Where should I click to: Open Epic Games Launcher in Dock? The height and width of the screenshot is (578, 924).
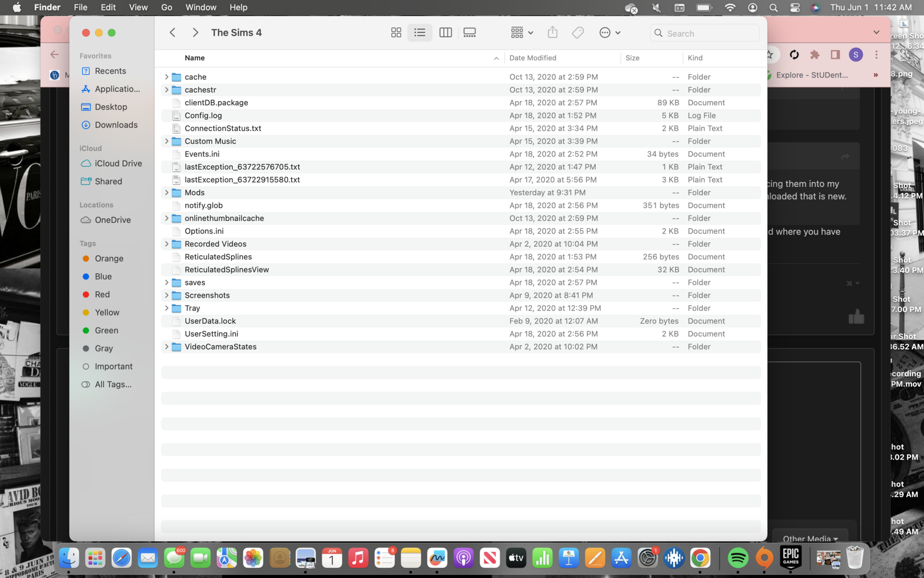point(791,558)
